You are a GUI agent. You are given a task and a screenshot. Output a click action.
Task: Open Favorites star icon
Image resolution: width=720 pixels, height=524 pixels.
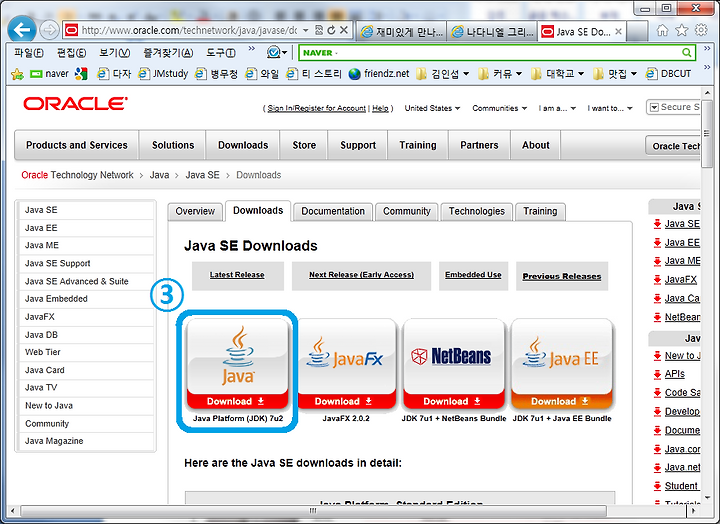(x=682, y=30)
